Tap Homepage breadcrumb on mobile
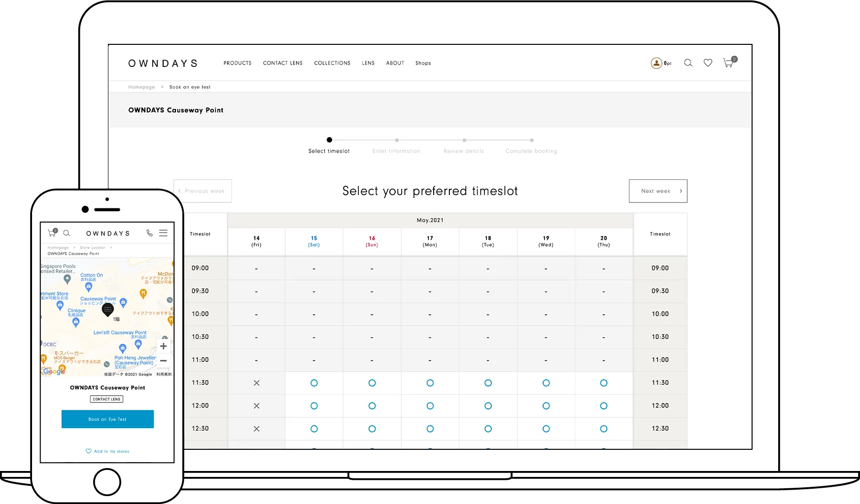This screenshot has width=860, height=504. click(x=58, y=248)
